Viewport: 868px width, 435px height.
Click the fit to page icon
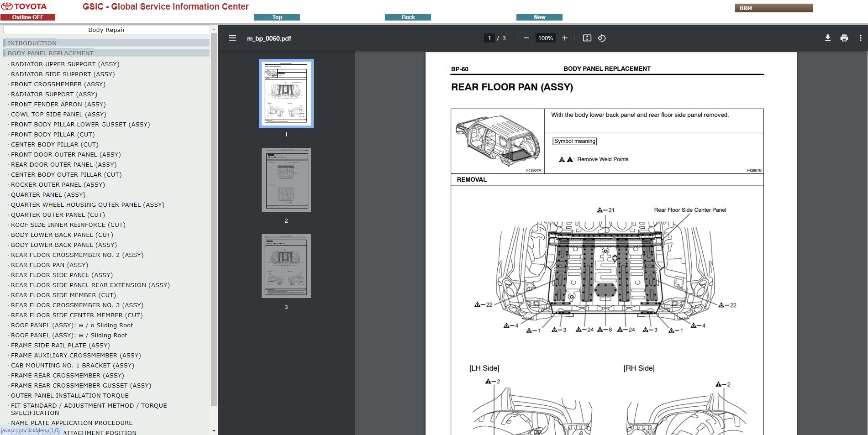point(587,38)
